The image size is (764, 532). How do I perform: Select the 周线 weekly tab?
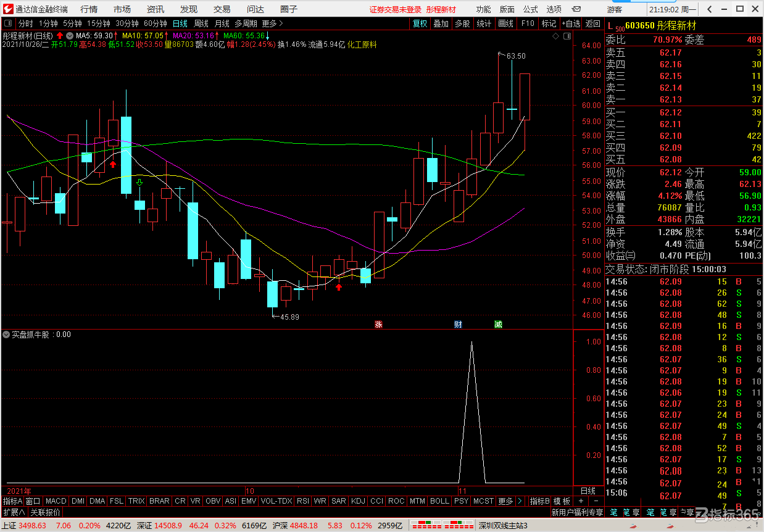(x=201, y=23)
